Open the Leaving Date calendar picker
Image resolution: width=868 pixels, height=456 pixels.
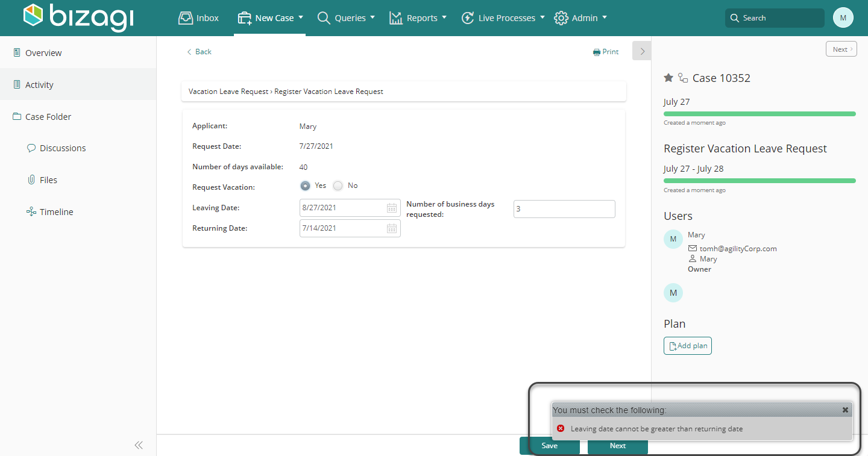(x=392, y=208)
